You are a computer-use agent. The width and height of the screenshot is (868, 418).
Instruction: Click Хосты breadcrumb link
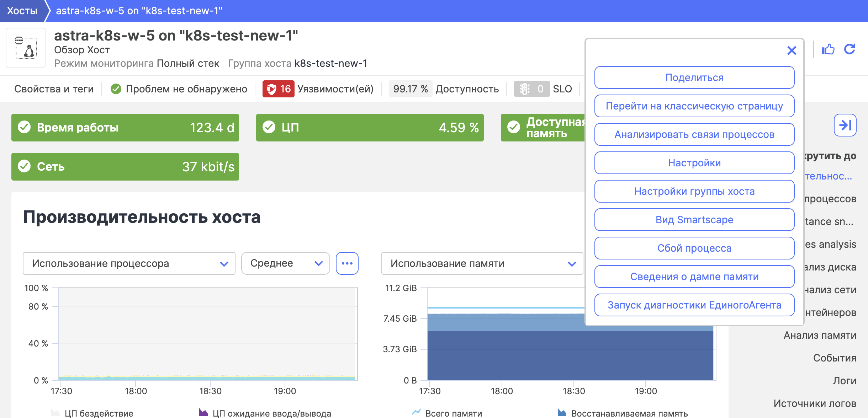(22, 11)
